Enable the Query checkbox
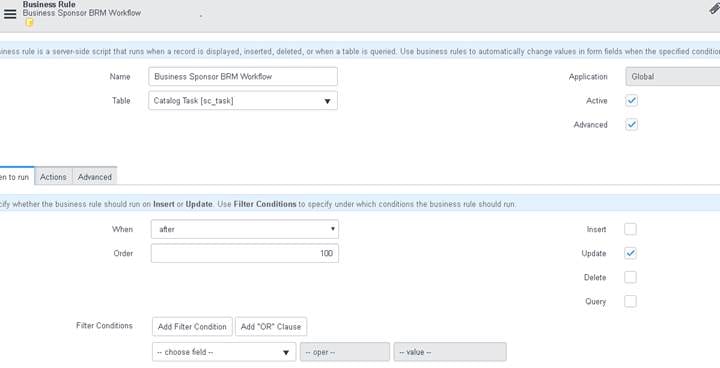 (630, 301)
